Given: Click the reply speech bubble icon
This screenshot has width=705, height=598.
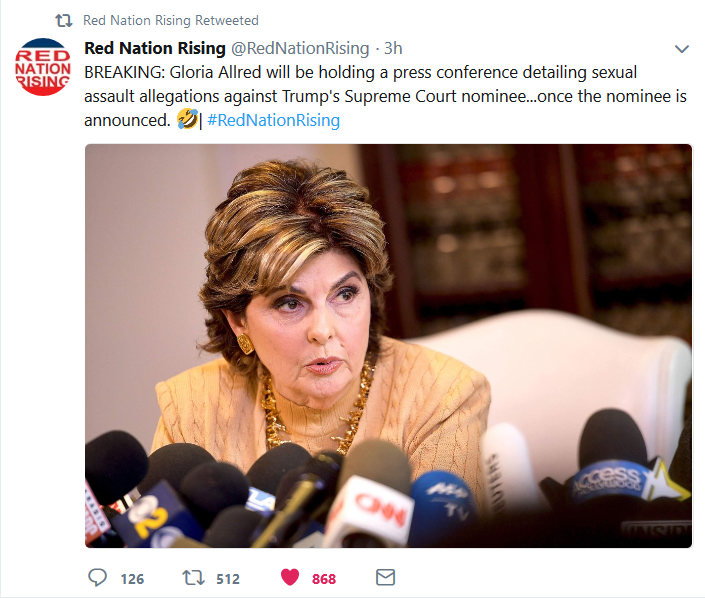Looking at the screenshot, I should click(x=97, y=577).
